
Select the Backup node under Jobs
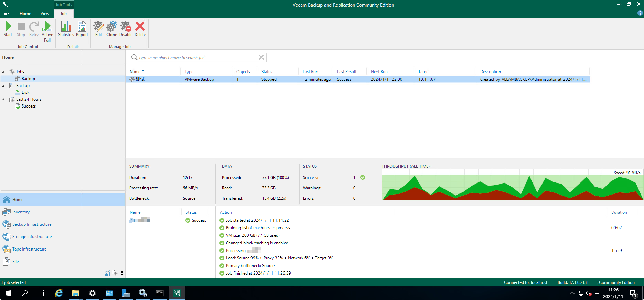(25, 79)
